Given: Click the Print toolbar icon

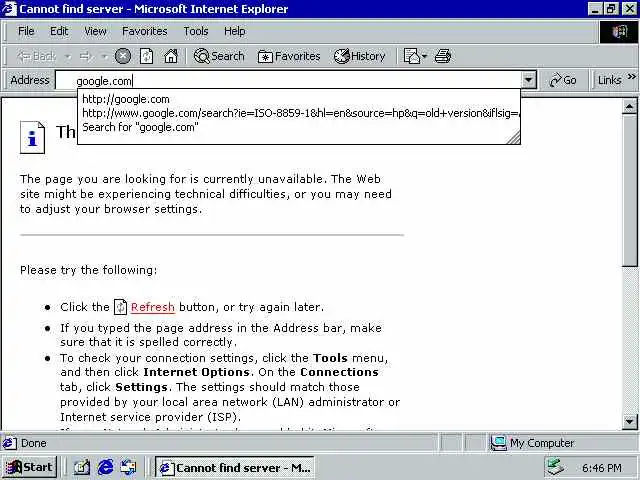Looking at the screenshot, I should point(443,56).
